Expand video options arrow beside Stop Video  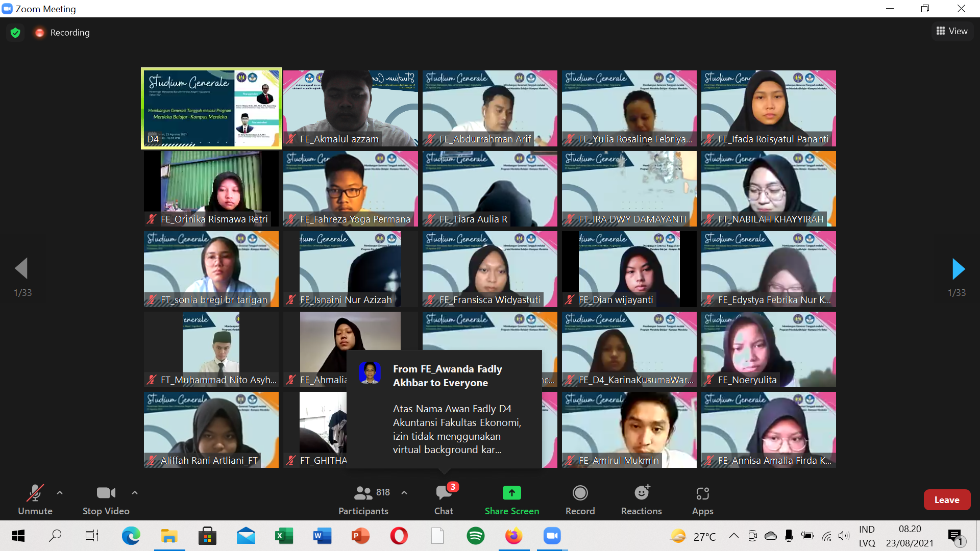point(135,493)
